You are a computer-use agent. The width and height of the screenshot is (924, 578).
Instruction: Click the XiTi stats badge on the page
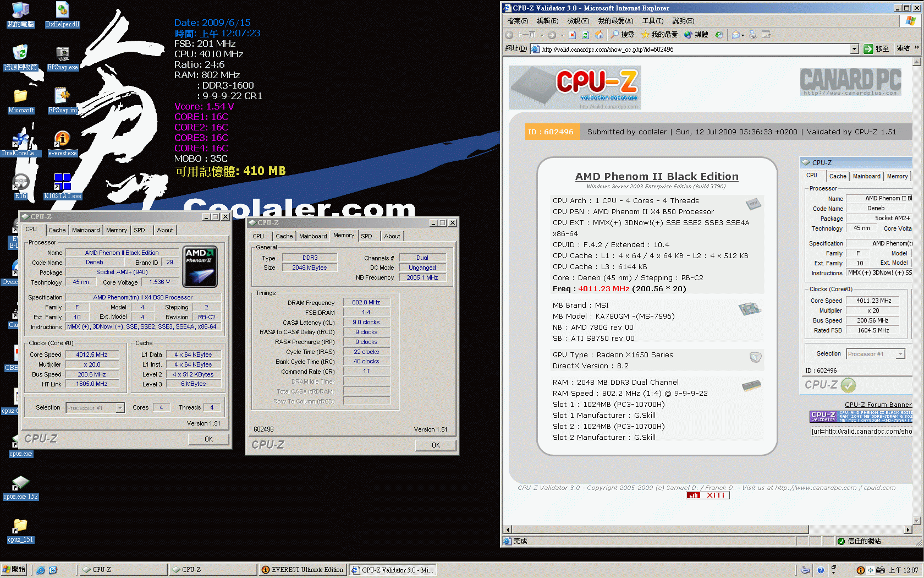click(708, 495)
